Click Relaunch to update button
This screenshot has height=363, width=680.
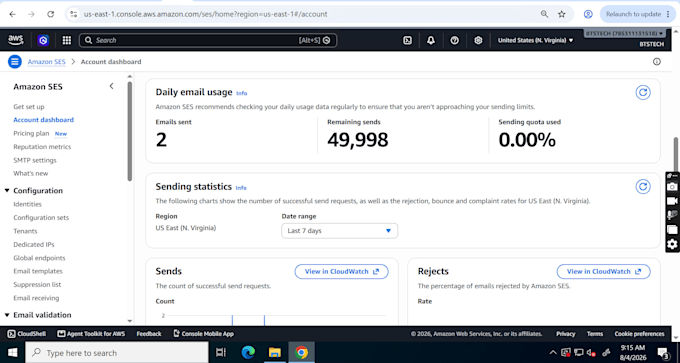point(638,14)
